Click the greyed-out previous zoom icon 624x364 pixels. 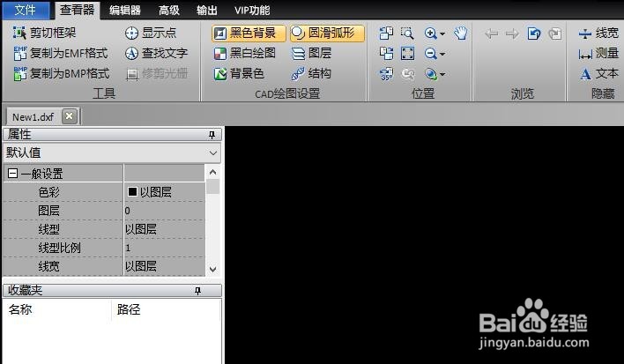(407, 74)
